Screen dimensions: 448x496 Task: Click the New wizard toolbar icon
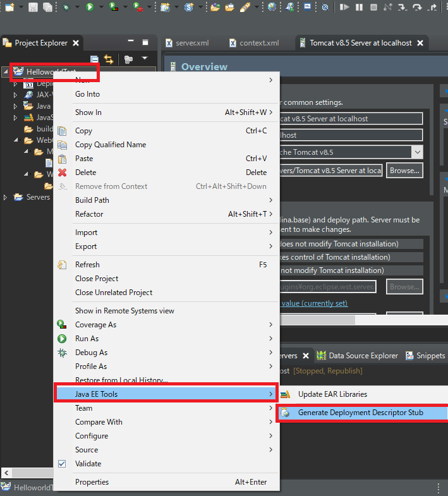[x=10, y=7]
